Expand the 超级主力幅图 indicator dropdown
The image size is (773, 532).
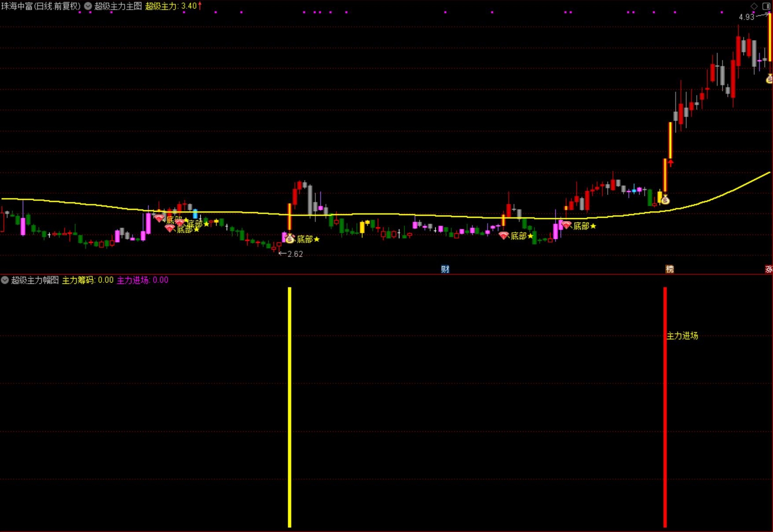click(5, 280)
